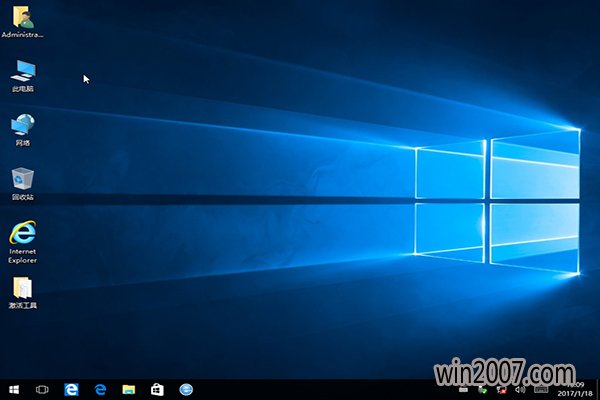Open the touch keyboard tray icon
The height and width of the screenshot is (400, 600).
541,389
